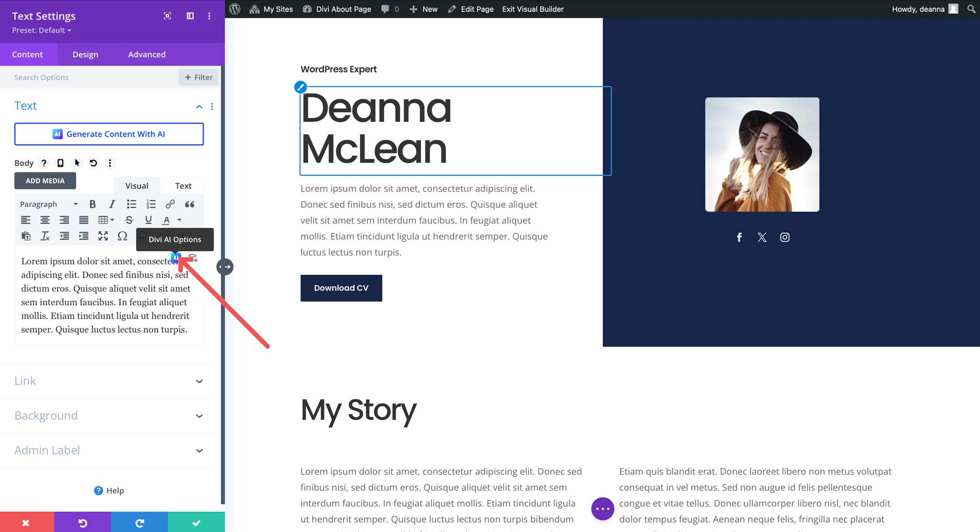
Task: Toggle underline formatting
Action: coord(148,220)
